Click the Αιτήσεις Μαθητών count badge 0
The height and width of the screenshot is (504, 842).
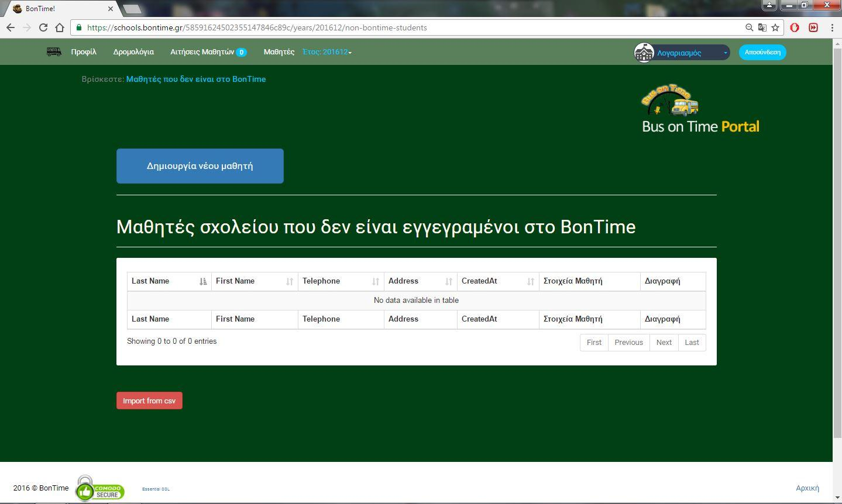coord(241,53)
